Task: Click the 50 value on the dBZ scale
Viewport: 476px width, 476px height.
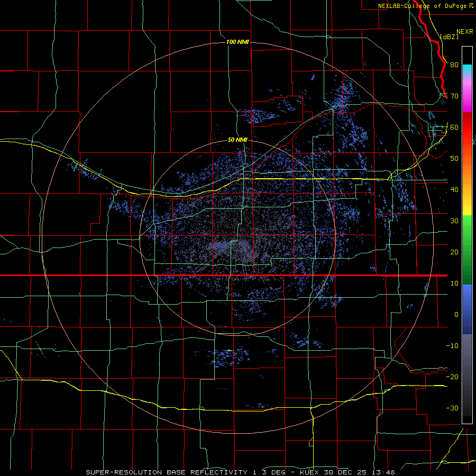Action: click(x=454, y=159)
